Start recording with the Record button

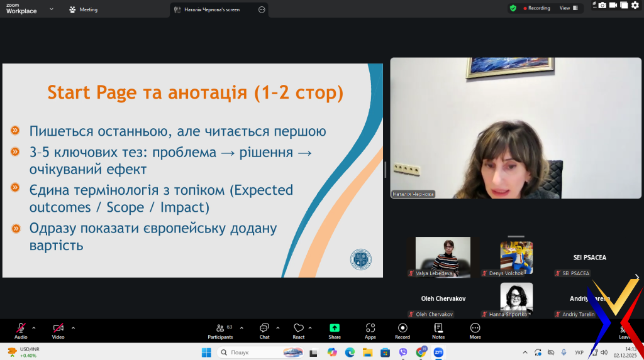tap(402, 330)
